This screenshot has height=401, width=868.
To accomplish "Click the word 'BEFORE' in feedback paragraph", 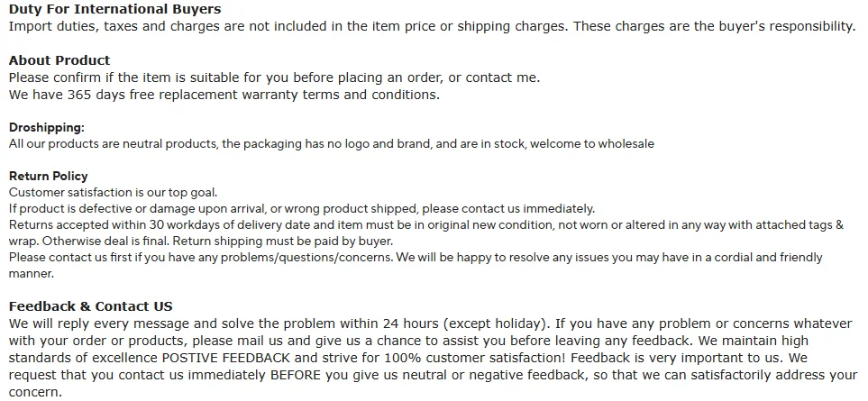I will tap(296, 375).
